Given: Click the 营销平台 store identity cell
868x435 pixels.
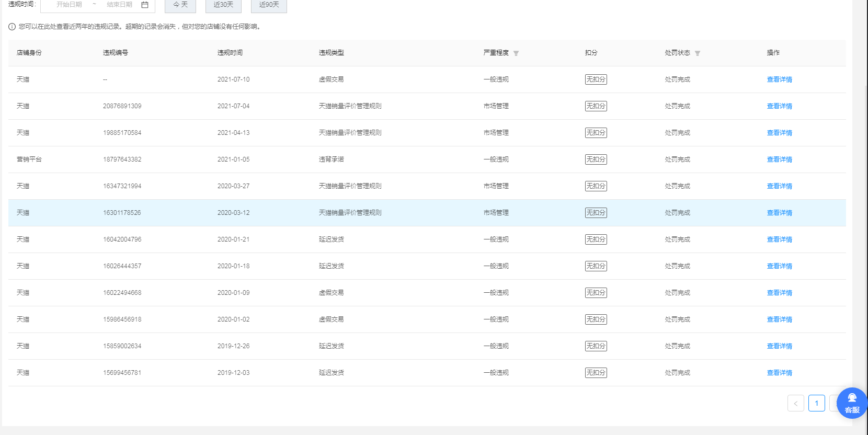Looking at the screenshot, I should tap(29, 159).
